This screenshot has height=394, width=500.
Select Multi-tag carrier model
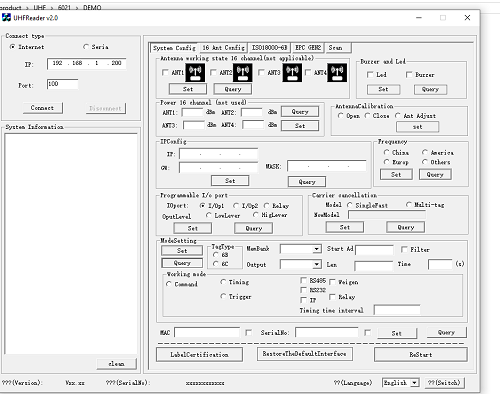point(409,205)
